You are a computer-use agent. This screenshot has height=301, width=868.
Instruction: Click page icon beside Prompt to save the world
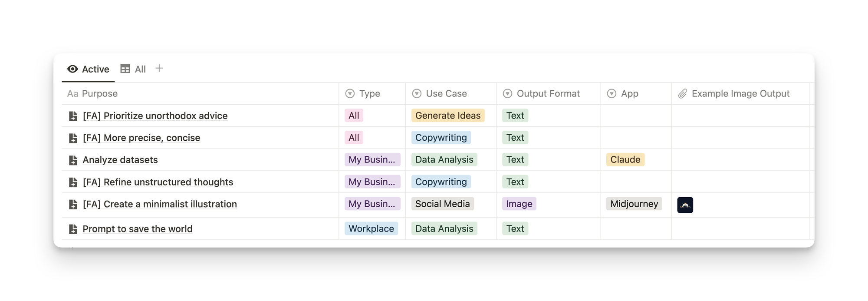click(x=73, y=229)
